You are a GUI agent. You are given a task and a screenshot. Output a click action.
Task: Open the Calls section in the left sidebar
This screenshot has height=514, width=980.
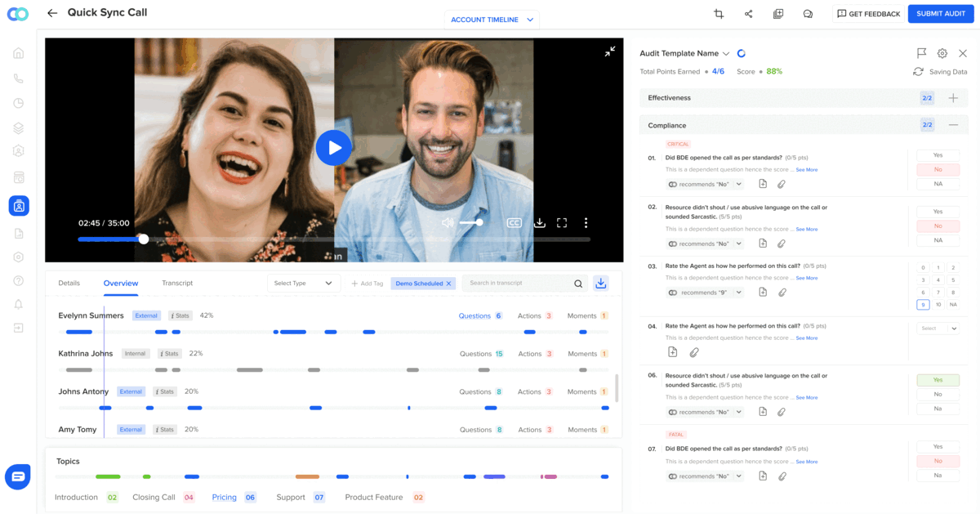[18, 78]
